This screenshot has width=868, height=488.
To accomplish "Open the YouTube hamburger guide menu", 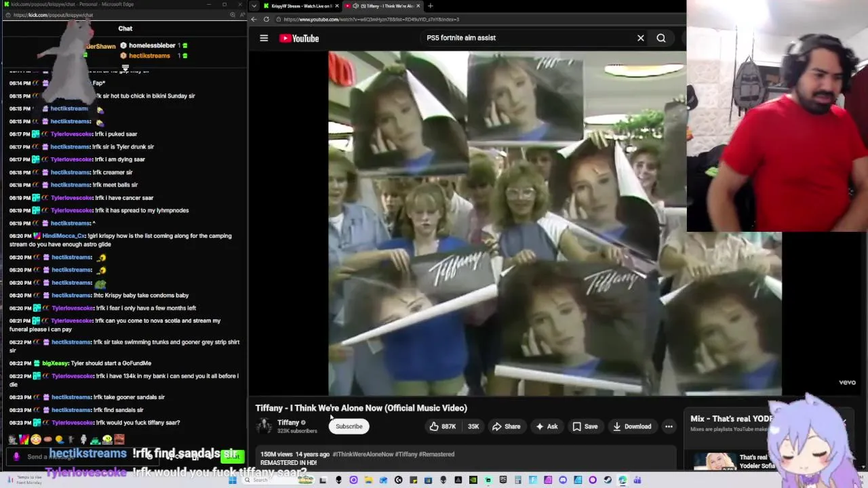I will click(x=264, y=38).
